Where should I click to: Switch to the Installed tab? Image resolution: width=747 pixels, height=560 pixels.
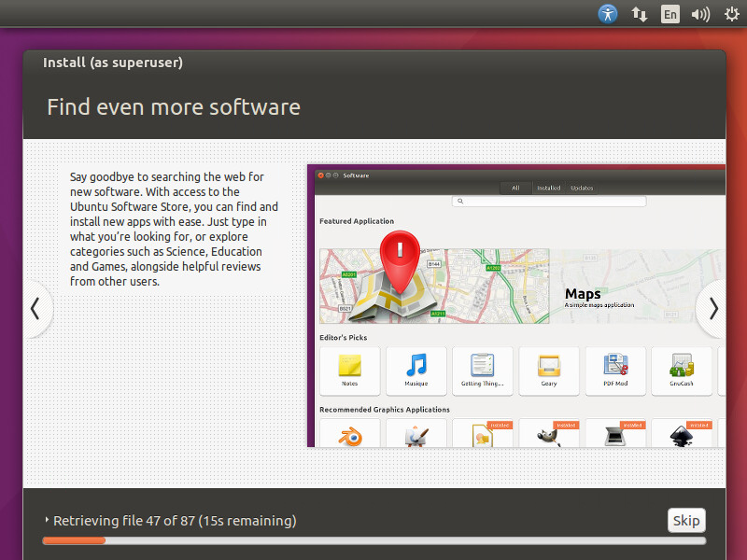548,188
